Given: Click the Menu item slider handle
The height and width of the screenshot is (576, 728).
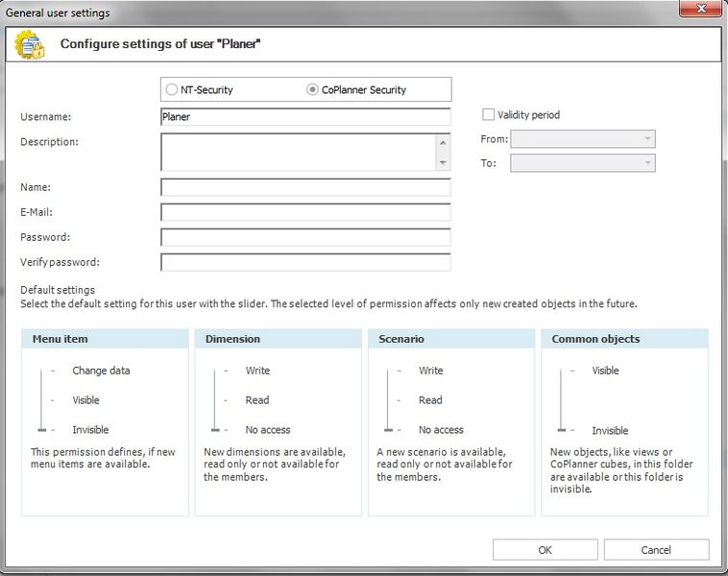Looking at the screenshot, I should [42, 430].
